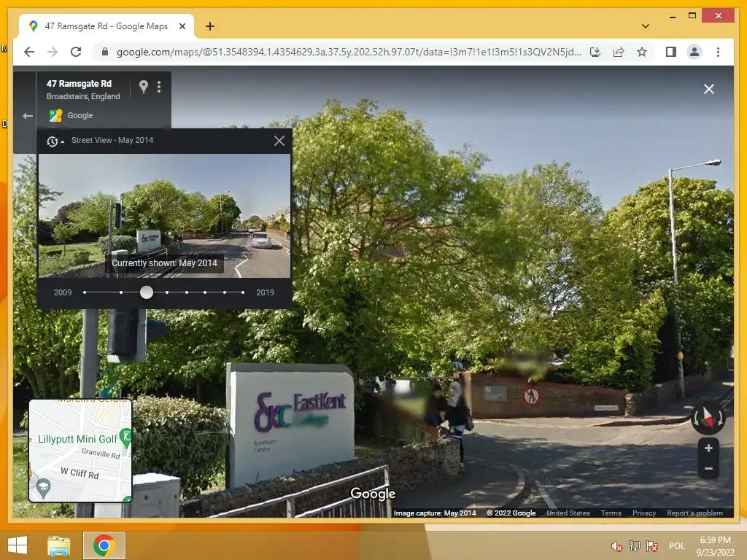Open the taskbar clock showing 6:59 PM
Image resolution: width=747 pixels, height=560 pixels.
coord(715,546)
